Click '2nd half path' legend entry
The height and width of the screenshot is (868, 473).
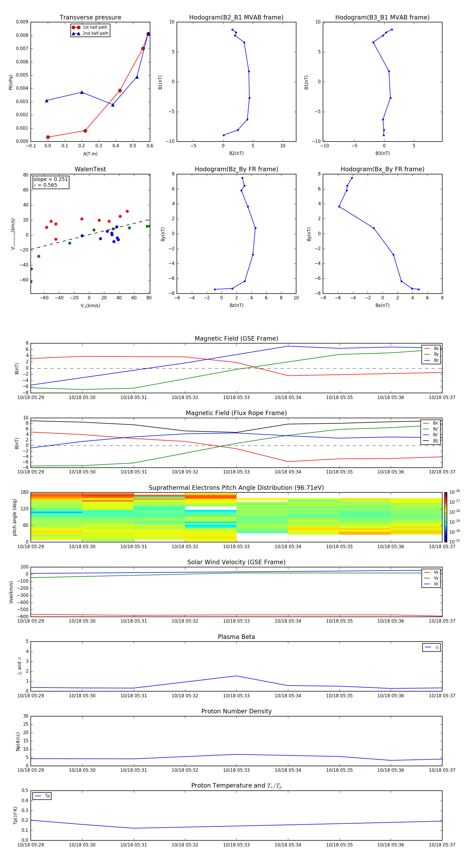click(x=90, y=33)
